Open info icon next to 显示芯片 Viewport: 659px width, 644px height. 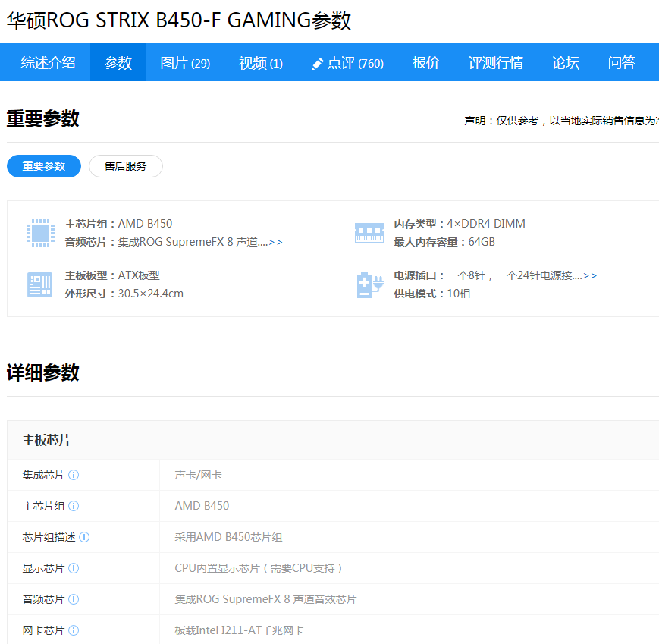pos(74,568)
